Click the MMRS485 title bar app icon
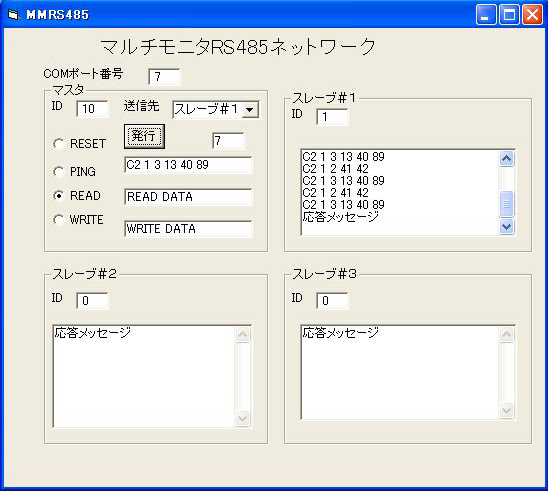This screenshot has width=548, height=492. click(13, 15)
